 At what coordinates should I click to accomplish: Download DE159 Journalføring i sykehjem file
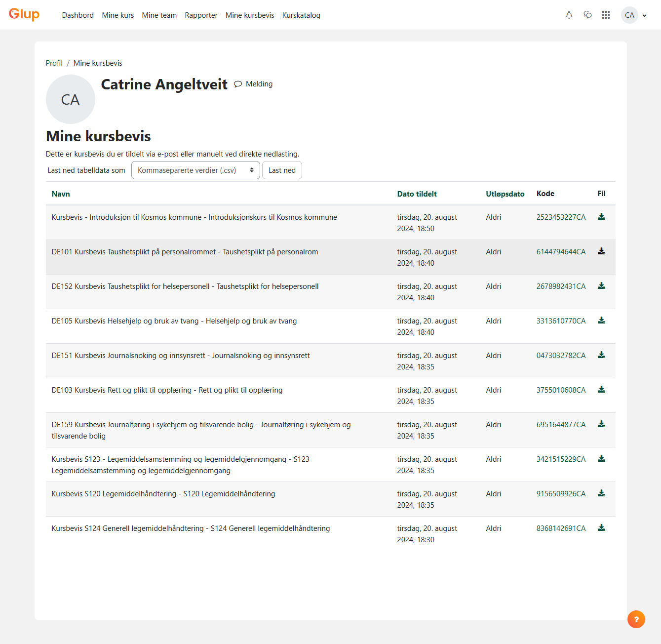point(601,424)
